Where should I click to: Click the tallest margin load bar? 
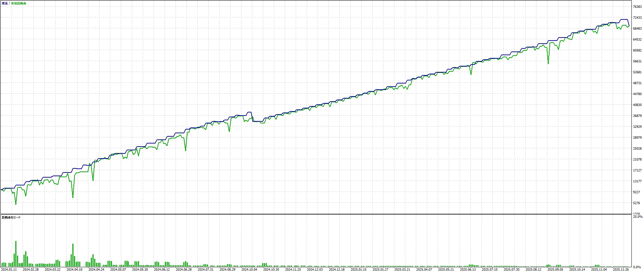click(x=16, y=254)
